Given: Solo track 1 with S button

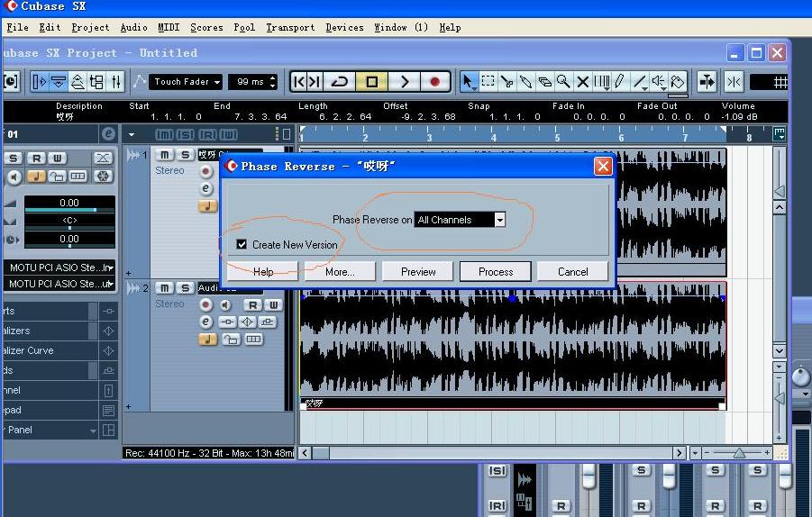Looking at the screenshot, I should 185,155.
